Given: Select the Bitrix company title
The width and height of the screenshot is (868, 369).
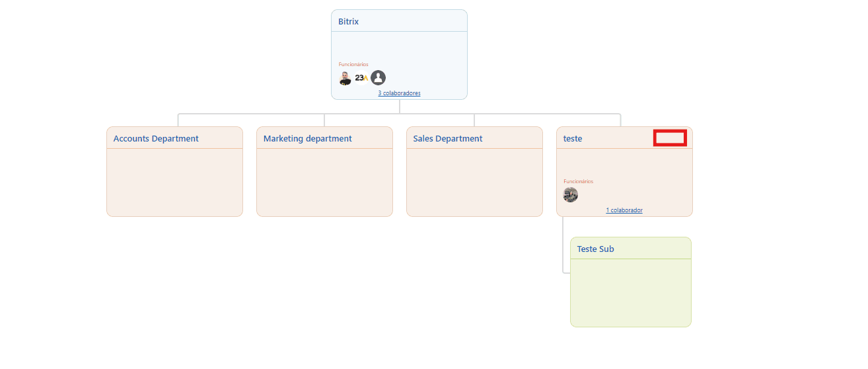Looking at the screenshot, I should click(x=349, y=22).
